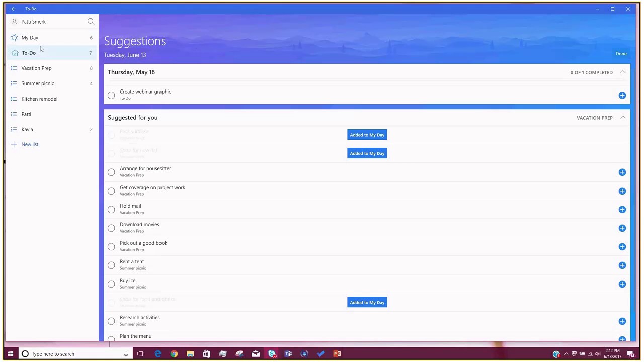Open Microsoft Edge from the taskbar
Viewport: 644px width, 362px height.
tap(157, 354)
